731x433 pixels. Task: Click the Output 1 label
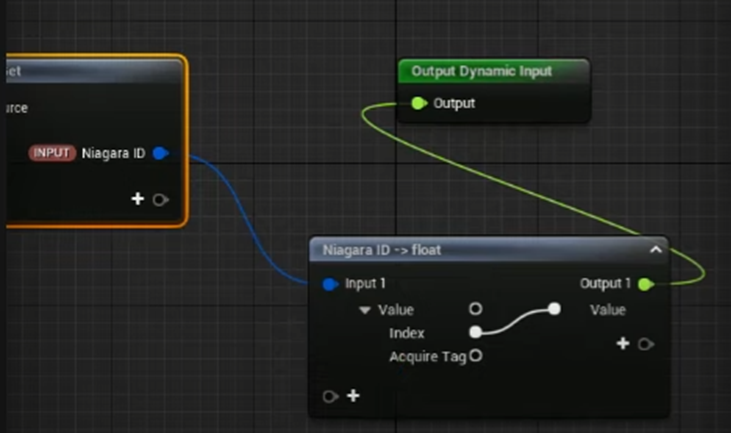coord(605,283)
